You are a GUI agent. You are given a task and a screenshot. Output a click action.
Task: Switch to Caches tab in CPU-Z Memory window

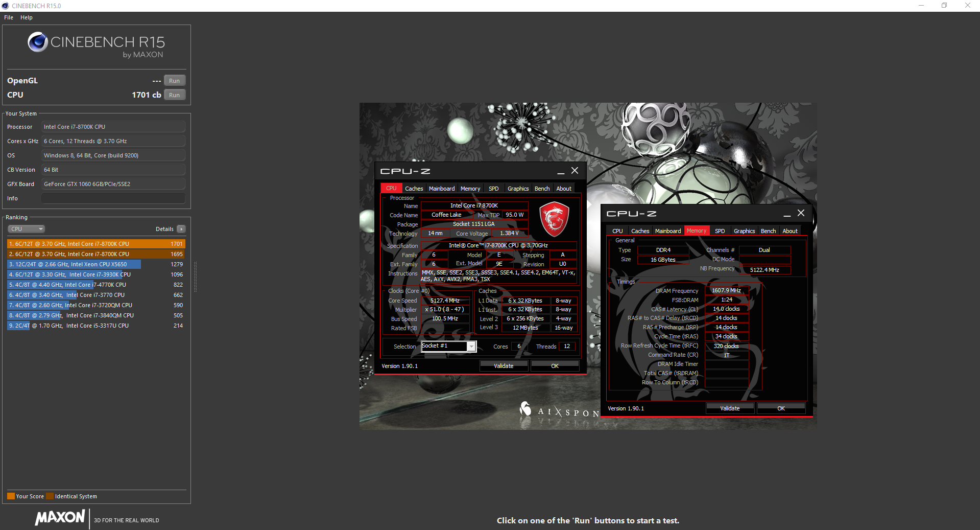(640, 231)
